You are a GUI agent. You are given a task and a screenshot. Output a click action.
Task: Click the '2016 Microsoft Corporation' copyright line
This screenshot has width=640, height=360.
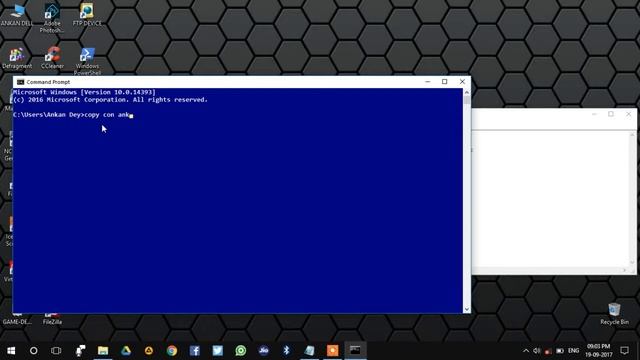pyautogui.click(x=110, y=100)
